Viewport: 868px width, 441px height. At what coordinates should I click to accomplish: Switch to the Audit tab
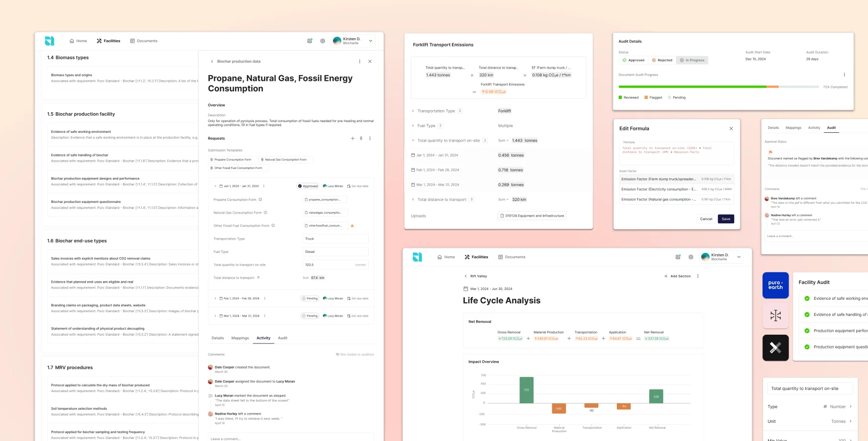click(282, 338)
